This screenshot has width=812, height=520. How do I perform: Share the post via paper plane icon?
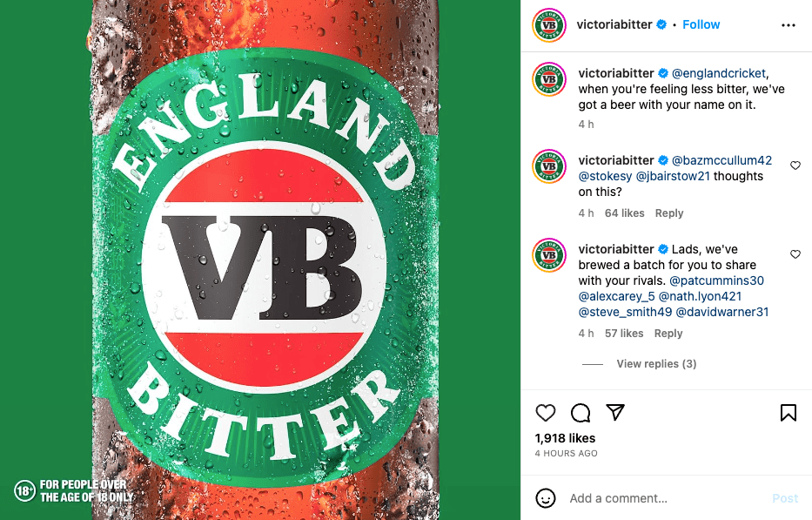(x=615, y=413)
